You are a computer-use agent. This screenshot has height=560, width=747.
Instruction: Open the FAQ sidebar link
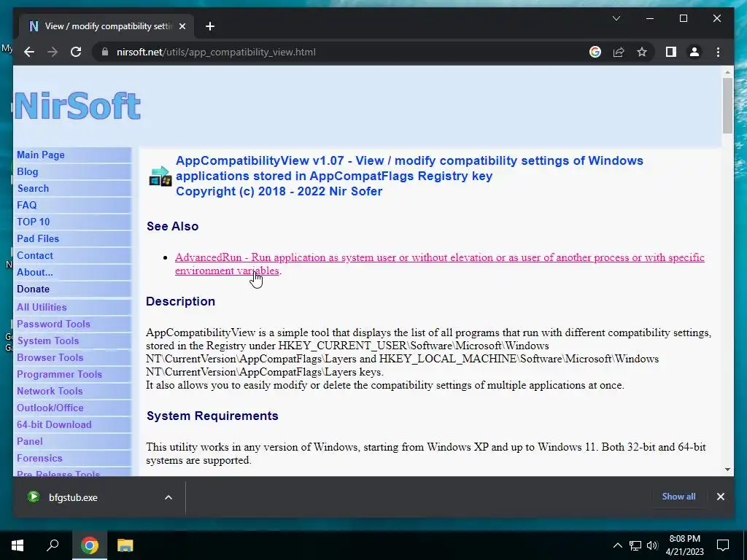(x=27, y=205)
